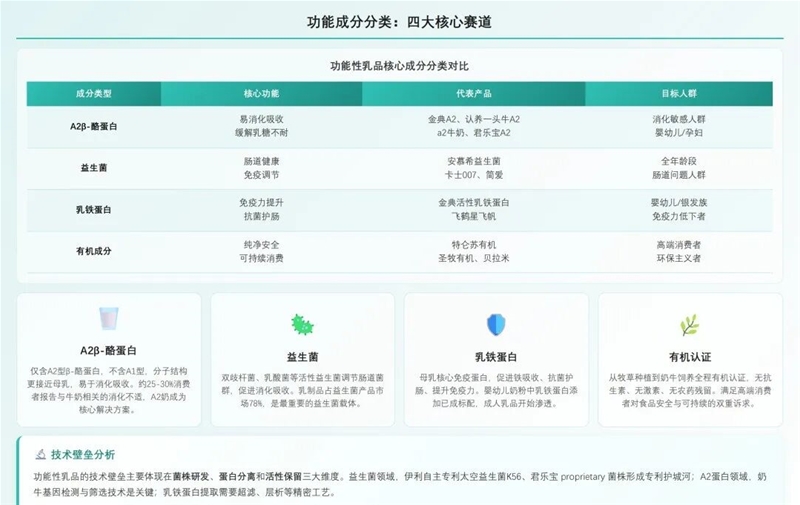Click the cell text 抗菌护肠
Viewport: 800px width, 505px height.
click(x=261, y=216)
